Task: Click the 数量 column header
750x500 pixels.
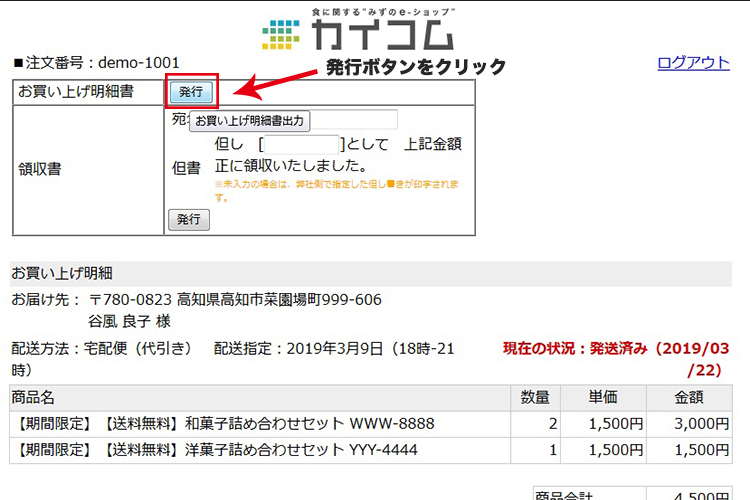Action: point(535,398)
